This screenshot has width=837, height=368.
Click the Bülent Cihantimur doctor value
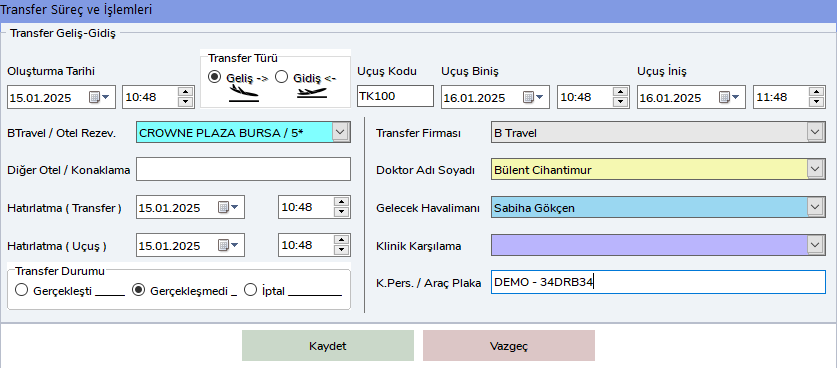click(543, 170)
